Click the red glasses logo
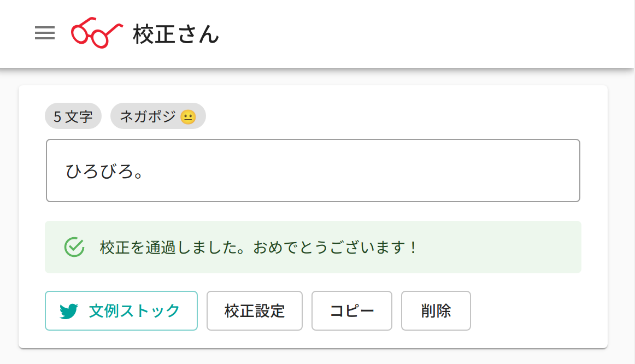Screen dimensions: 635x364 point(96,34)
